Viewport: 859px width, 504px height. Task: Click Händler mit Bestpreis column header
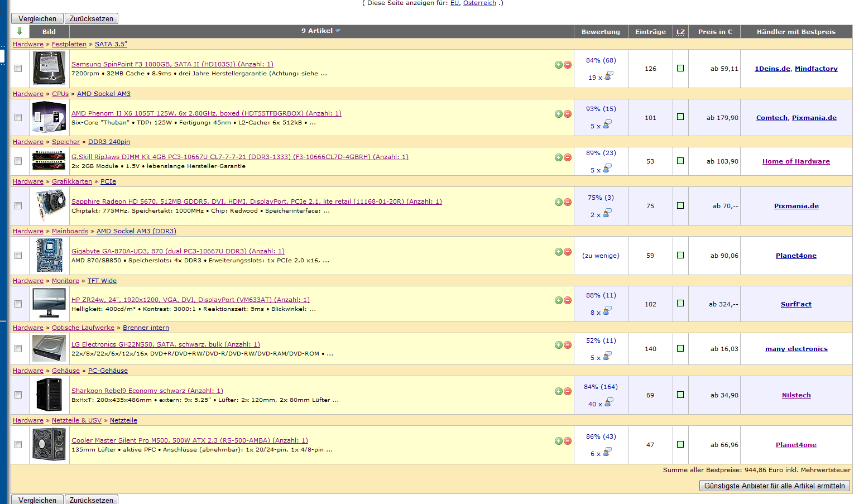(796, 32)
